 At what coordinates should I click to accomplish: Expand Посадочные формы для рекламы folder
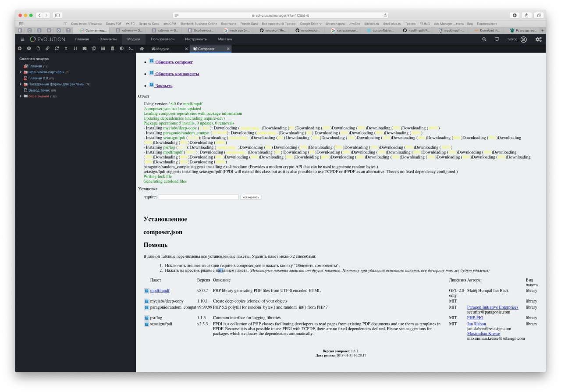point(21,84)
